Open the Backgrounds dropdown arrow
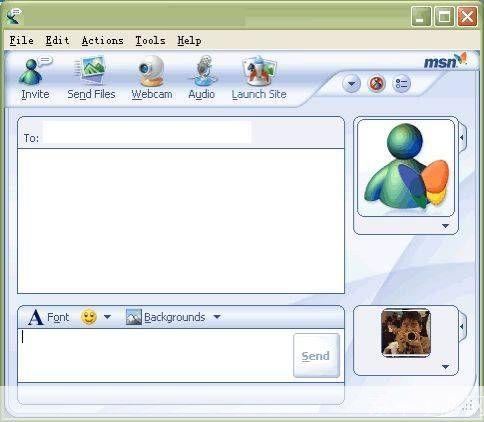484x422 pixels. [x=217, y=317]
